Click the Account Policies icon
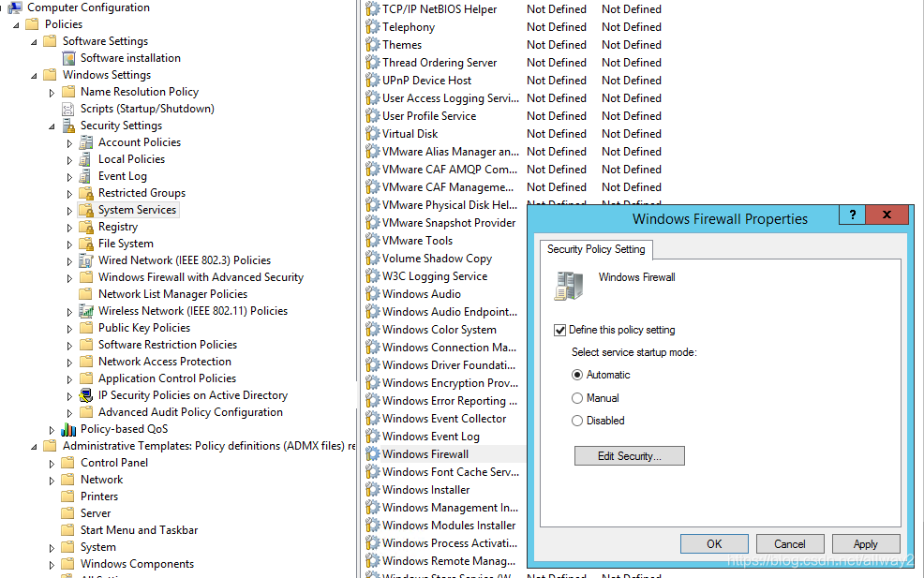The height and width of the screenshot is (578, 924). [x=86, y=142]
